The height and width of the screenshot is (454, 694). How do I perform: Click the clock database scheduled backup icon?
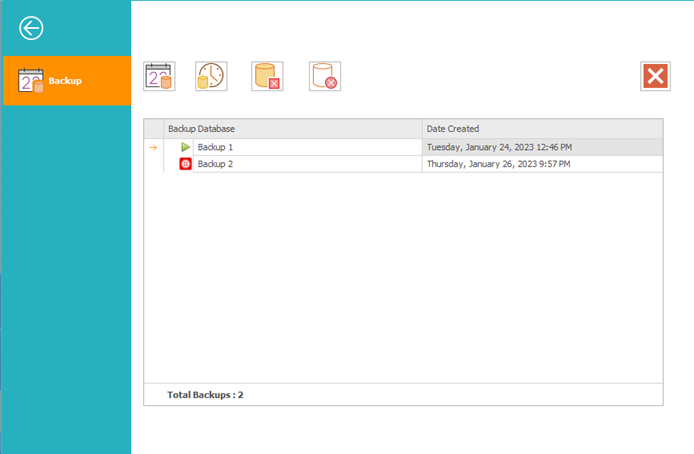[x=211, y=76]
